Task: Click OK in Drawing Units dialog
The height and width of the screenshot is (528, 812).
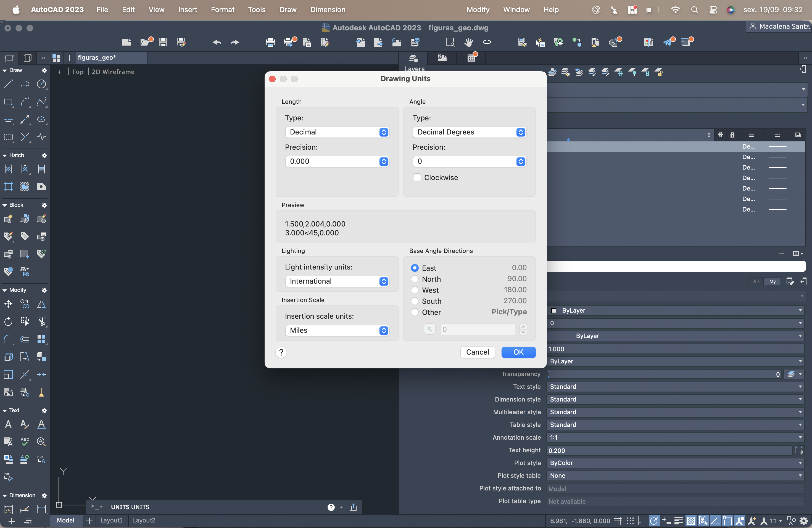Action: click(x=518, y=352)
